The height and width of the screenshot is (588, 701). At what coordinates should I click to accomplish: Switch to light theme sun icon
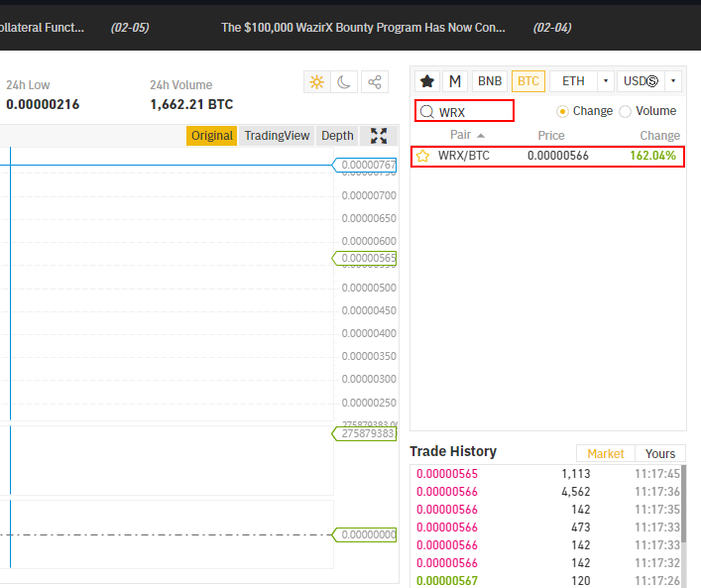click(317, 82)
